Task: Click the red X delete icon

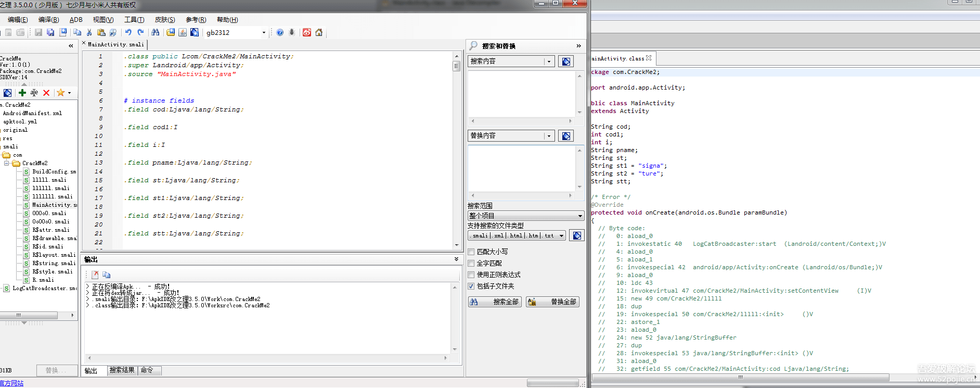Action: click(x=46, y=93)
